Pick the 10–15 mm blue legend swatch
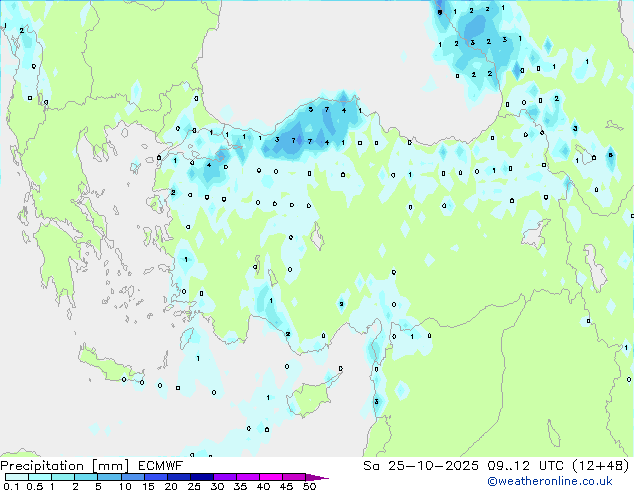 (133, 477)
